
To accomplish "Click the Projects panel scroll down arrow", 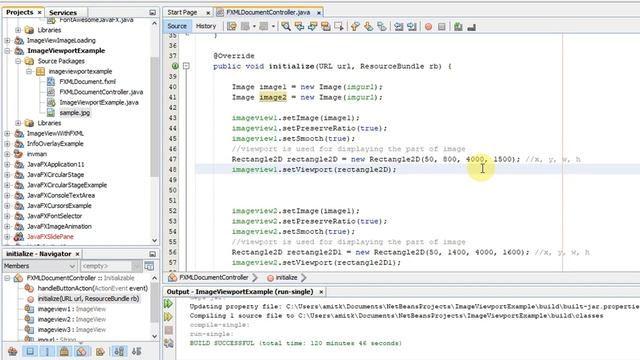I will coord(155,240).
